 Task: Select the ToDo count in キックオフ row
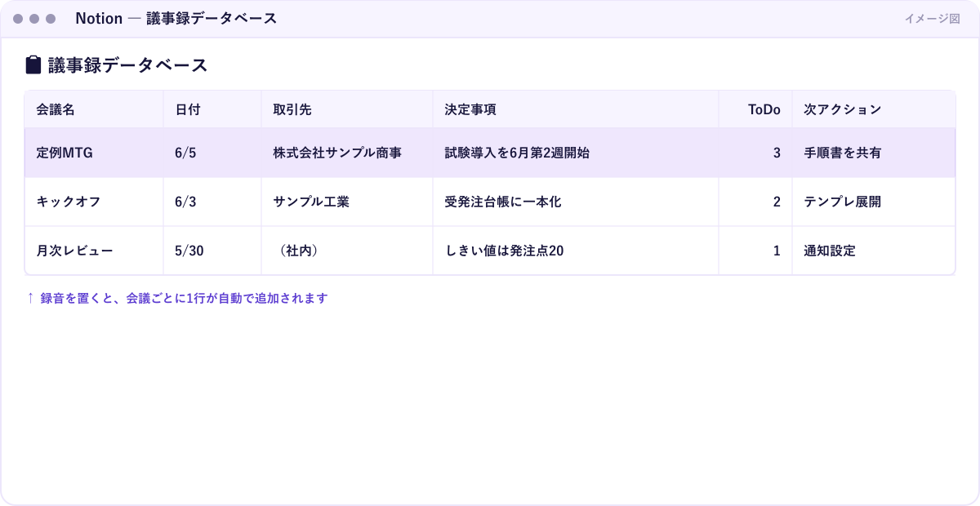(755, 202)
